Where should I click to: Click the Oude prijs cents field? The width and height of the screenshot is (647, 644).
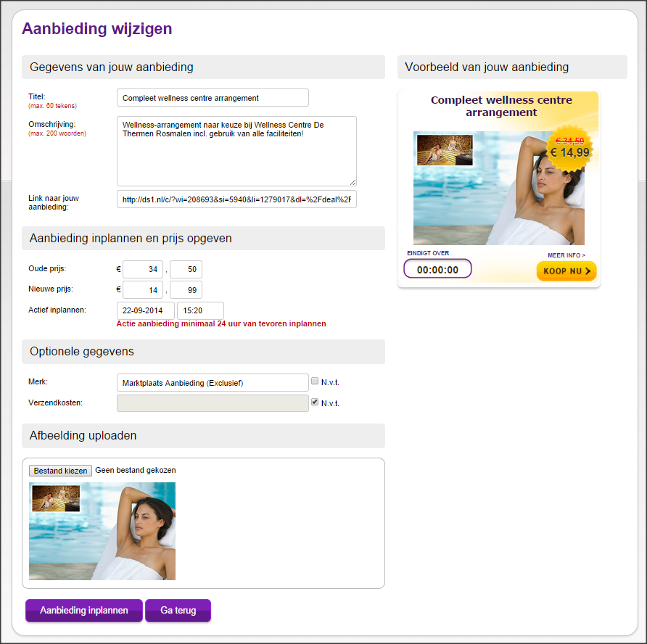click(x=186, y=269)
